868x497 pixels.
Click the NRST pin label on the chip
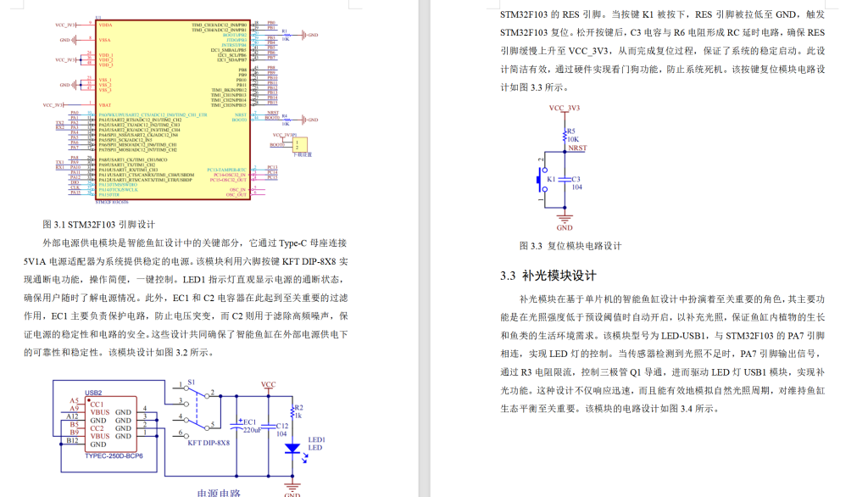pyautogui.click(x=239, y=114)
